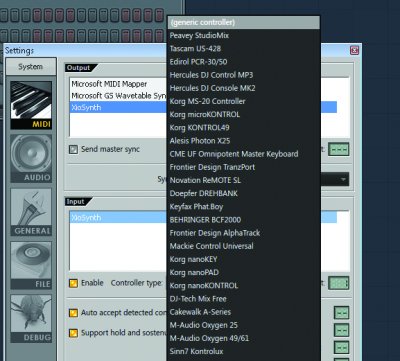Click the Auto accept detected controller value box

tap(342, 313)
